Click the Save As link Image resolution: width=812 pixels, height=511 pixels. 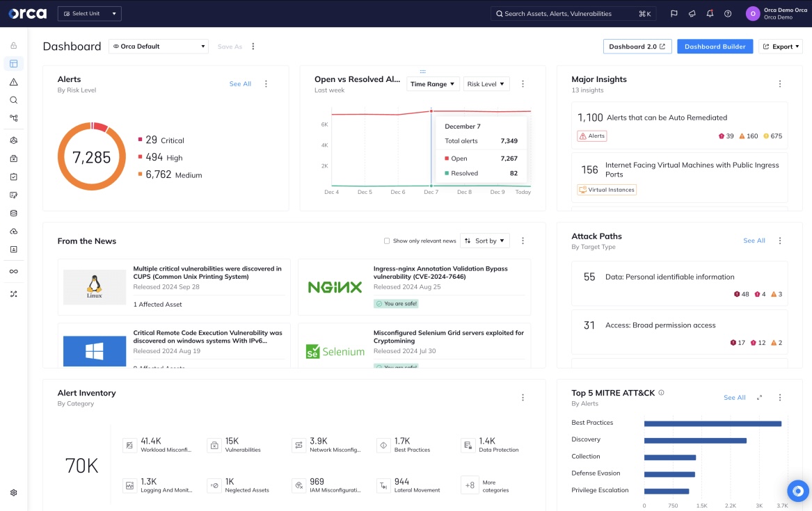(230, 47)
